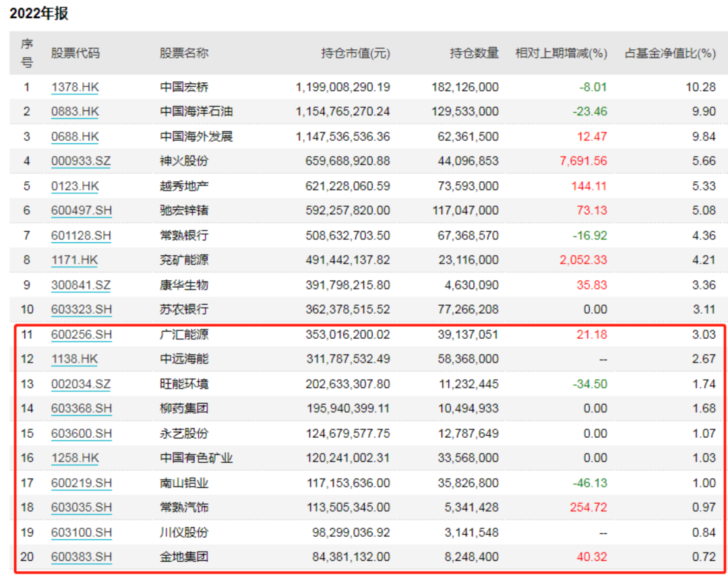The image size is (728, 580).
Task: Open the 0688.HK stock link
Action: (75, 137)
